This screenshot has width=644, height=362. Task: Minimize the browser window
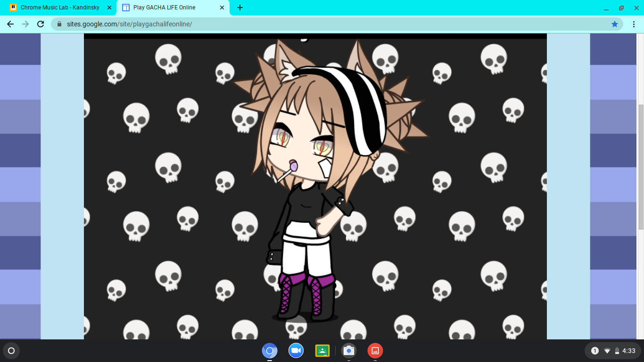pos(607,8)
